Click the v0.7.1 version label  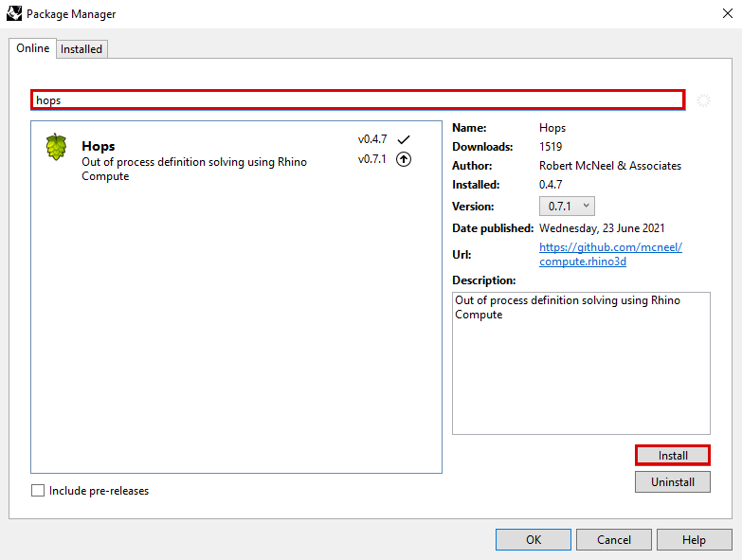pos(371,159)
